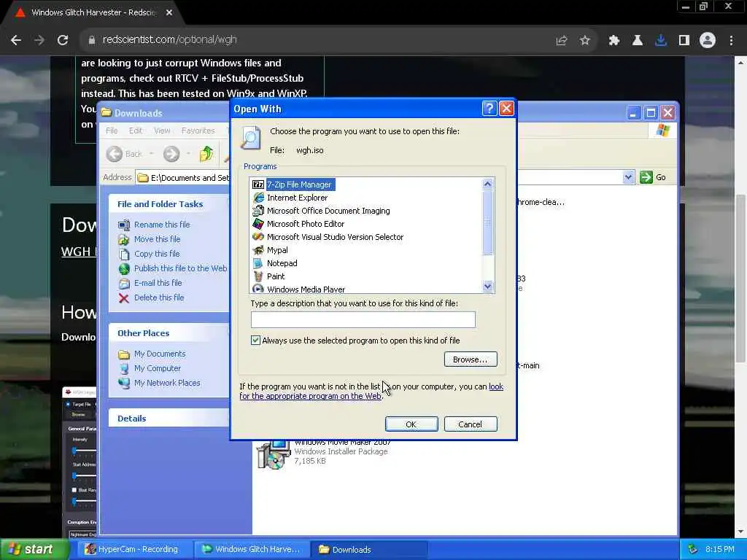
Task: Switch to Windows Glitch Harvester taskbar item
Action: click(x=252, y=549)
